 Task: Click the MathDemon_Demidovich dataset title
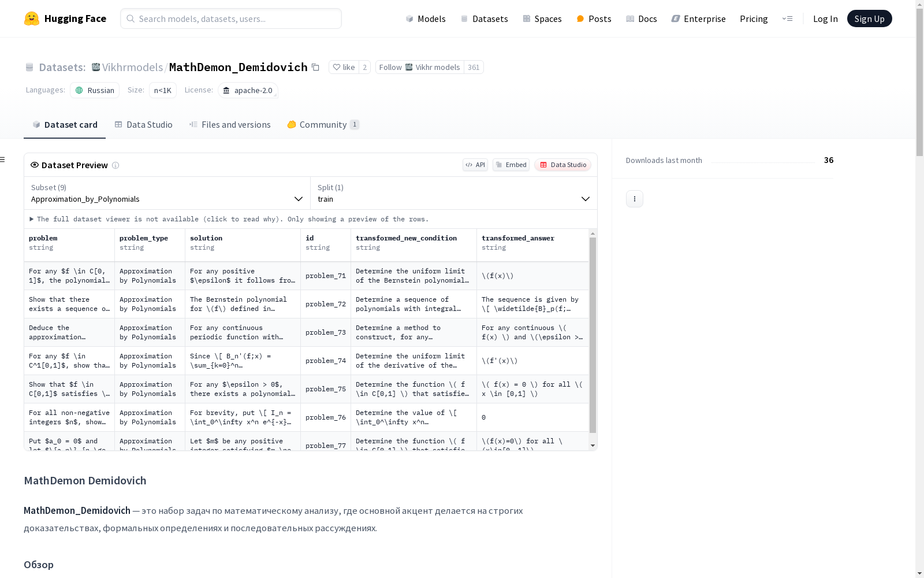click(239, 67)
